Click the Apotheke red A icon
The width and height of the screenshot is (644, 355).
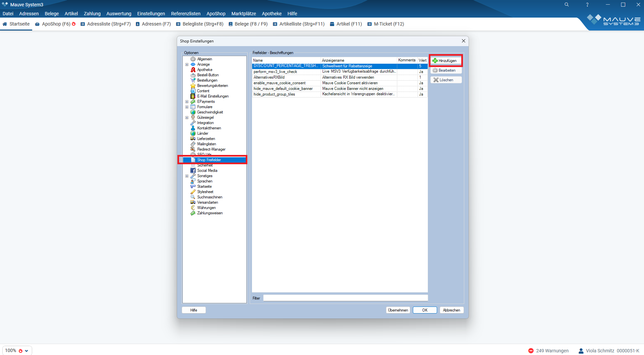coord(193,70)
